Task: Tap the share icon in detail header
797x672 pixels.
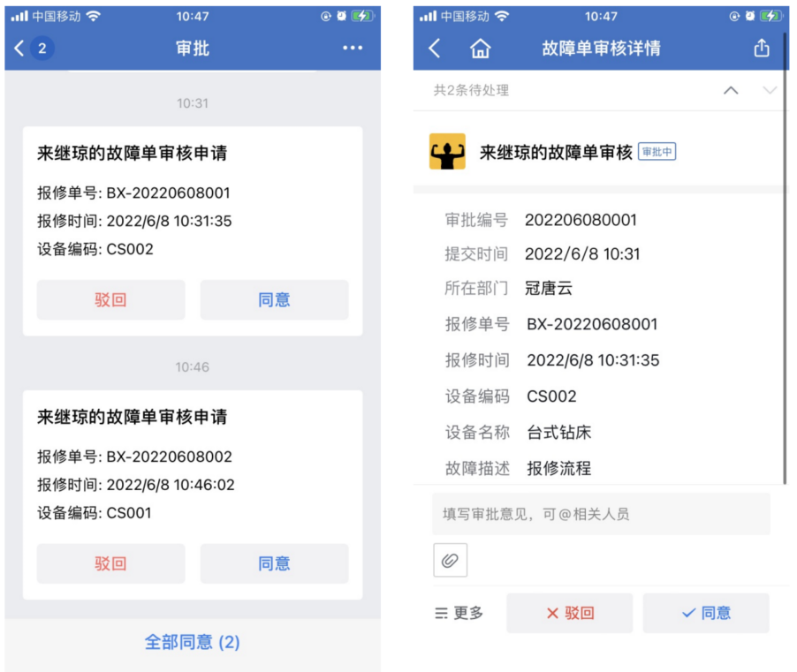Action: pos(761,48)
